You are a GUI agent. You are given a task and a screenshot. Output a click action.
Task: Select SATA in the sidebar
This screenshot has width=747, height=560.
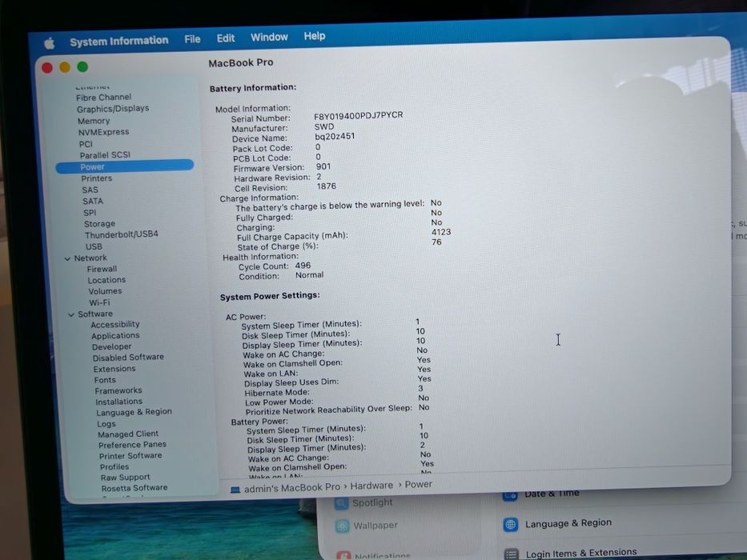[x=93, y=201]
